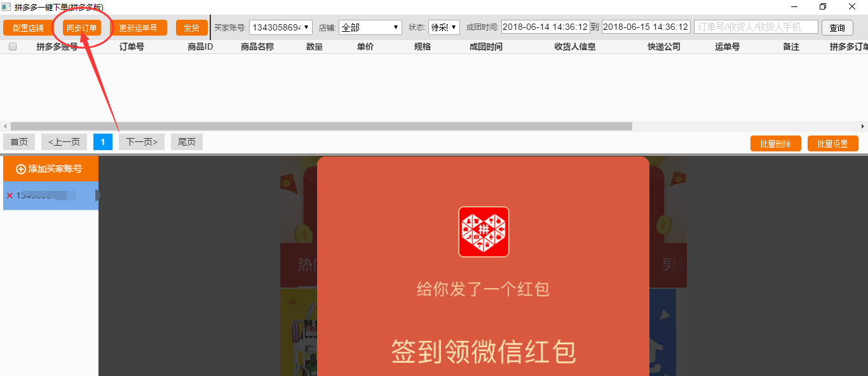
Task: Remove buyer account with red X icon
Action: (x=10, y=195)
